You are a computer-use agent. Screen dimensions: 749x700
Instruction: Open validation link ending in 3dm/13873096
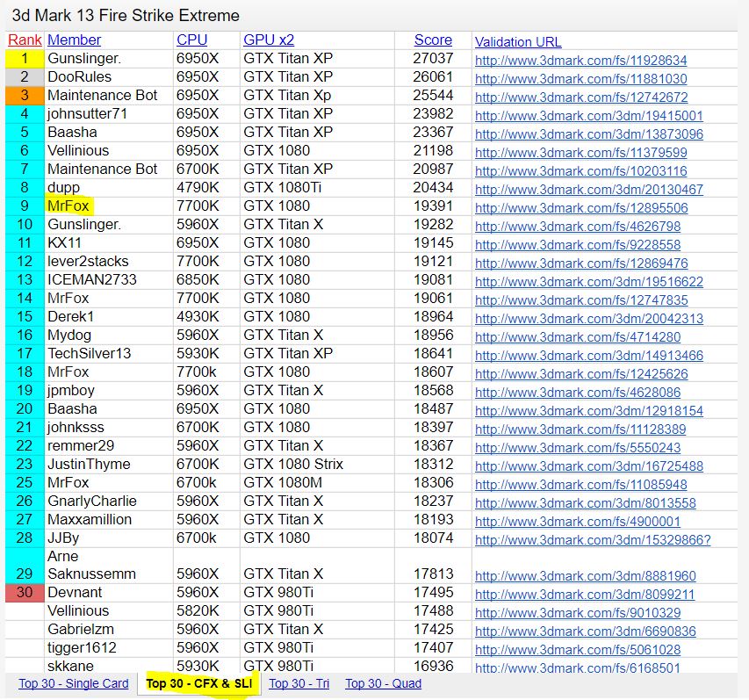[589, 134]
